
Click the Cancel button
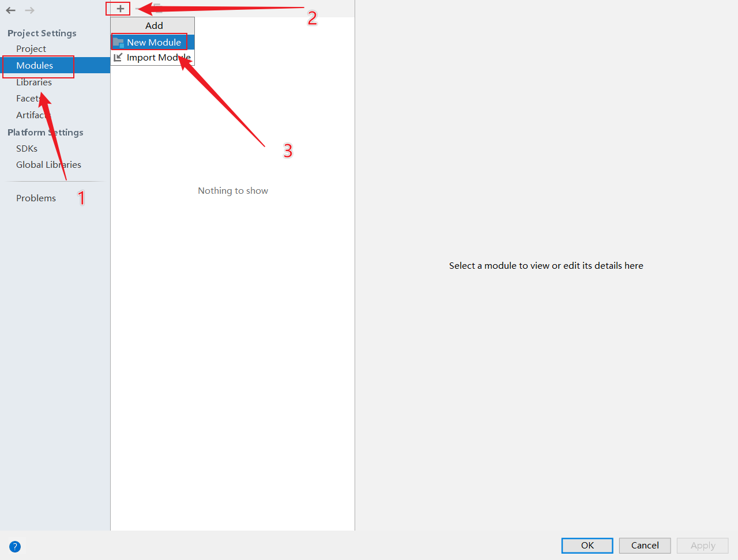645,546
